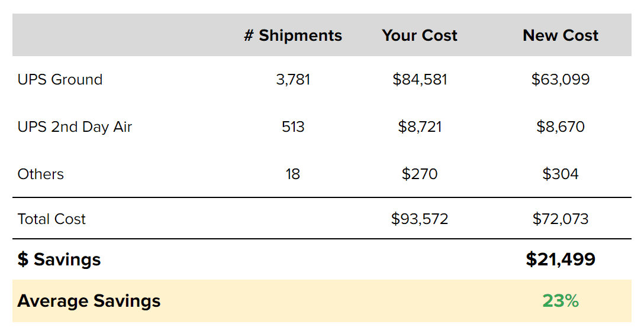Click the Your Cost column header
The height and width of the screenshot is (331, 644).
(420, 35)
